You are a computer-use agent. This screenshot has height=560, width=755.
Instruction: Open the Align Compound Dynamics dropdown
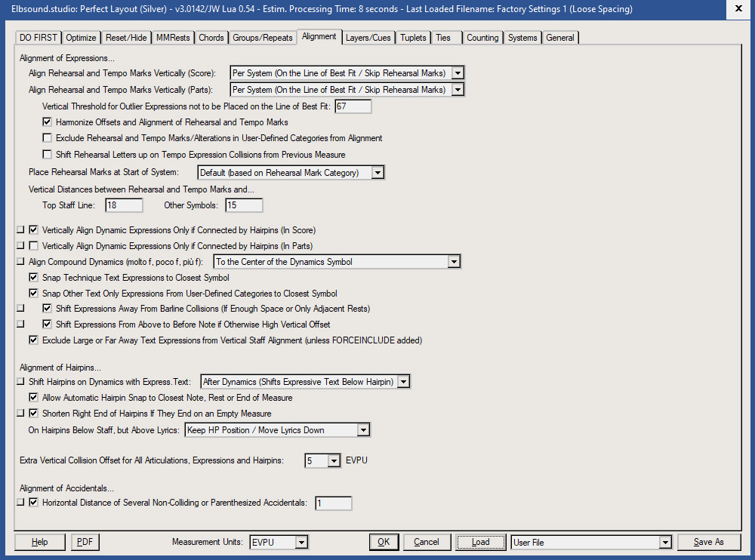click(x=454, y=261)
